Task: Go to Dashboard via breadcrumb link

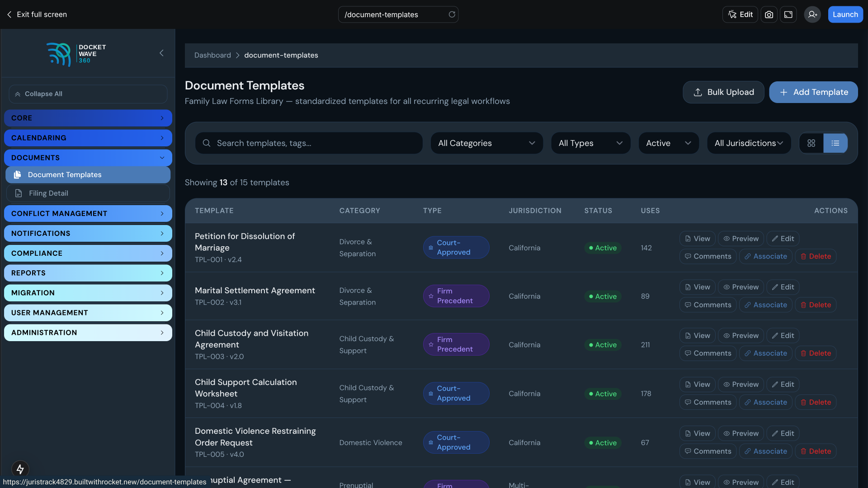Action: click(212, 55)
